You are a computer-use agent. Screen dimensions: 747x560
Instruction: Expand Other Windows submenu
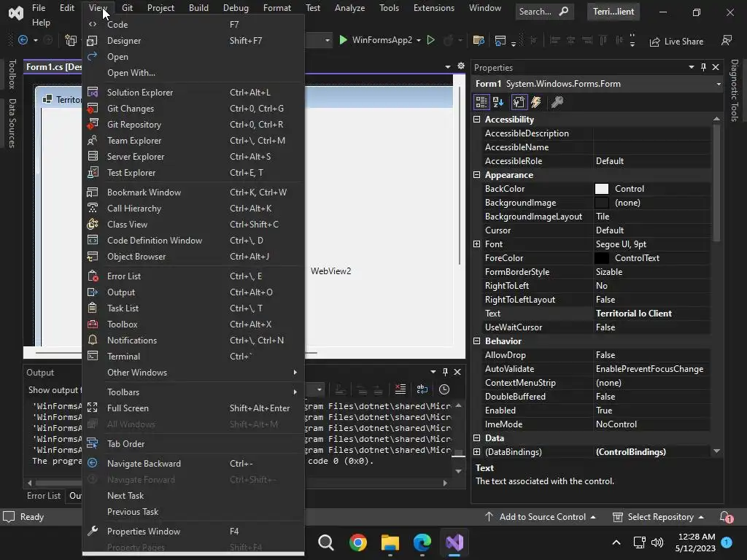(193, 373)
